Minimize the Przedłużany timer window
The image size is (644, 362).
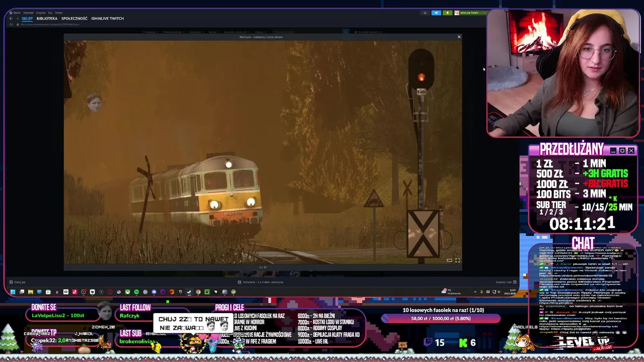click(x=613, y=150)
